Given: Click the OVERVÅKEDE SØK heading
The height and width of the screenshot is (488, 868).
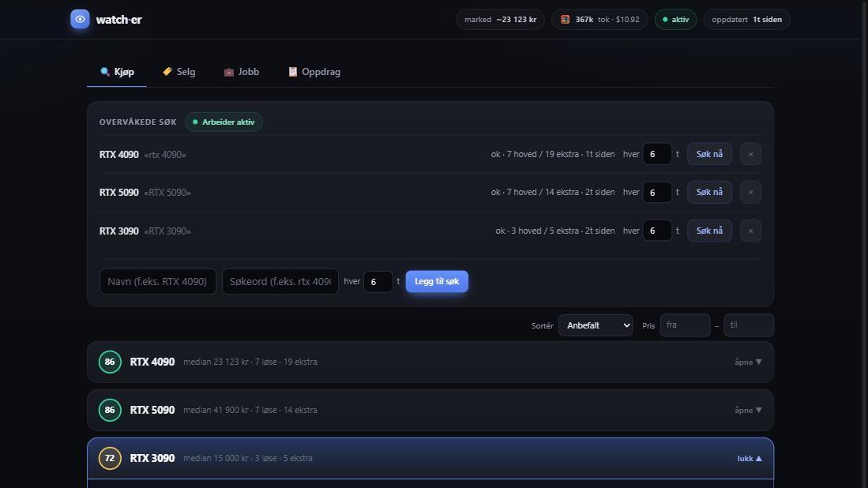Looking at the screenshot, I should coord(138,122).
